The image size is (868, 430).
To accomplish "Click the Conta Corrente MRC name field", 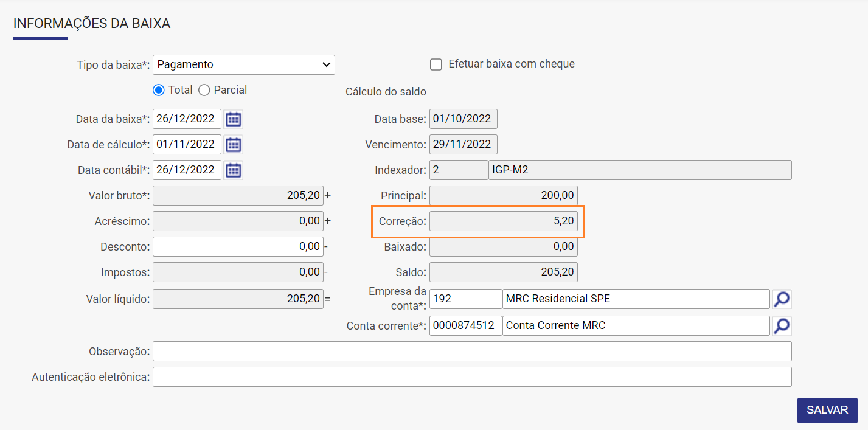I will 636,326.
